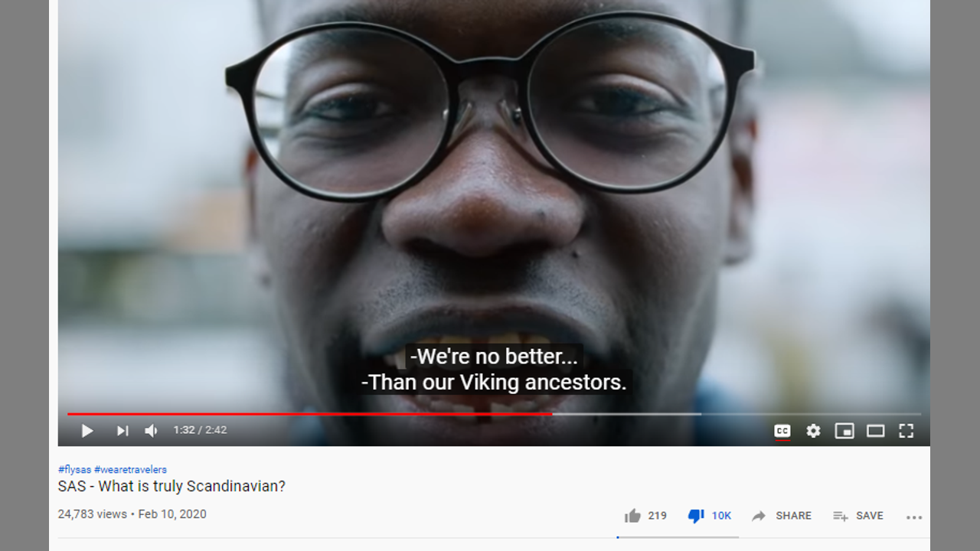The height and width of the screenshot is (551, 980).
Task: Enter full screen mode
Action: [906, 431]
